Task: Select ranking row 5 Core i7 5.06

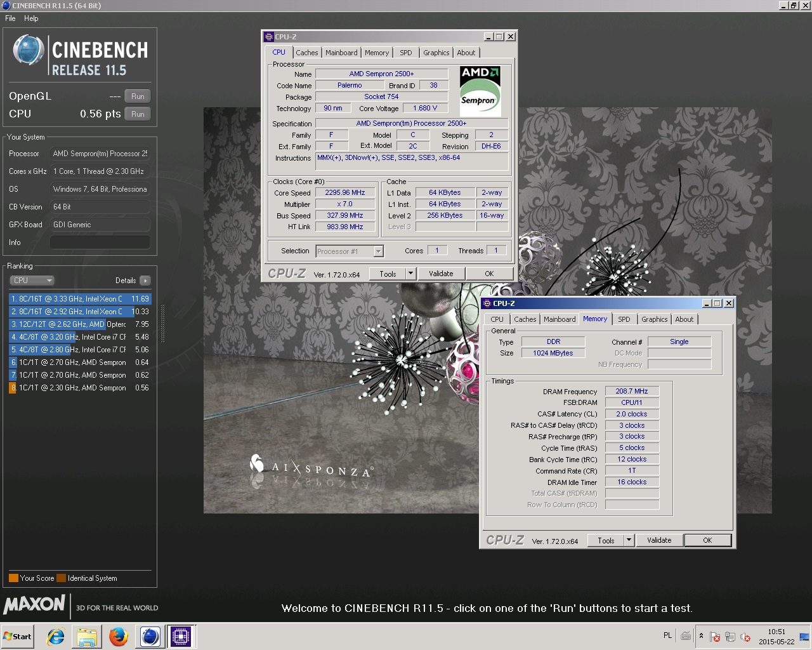Action: tap(80, 350)
